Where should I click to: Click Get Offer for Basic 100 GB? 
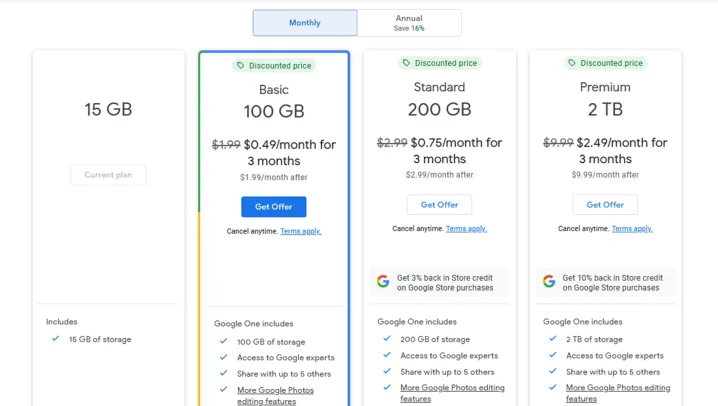273,206
